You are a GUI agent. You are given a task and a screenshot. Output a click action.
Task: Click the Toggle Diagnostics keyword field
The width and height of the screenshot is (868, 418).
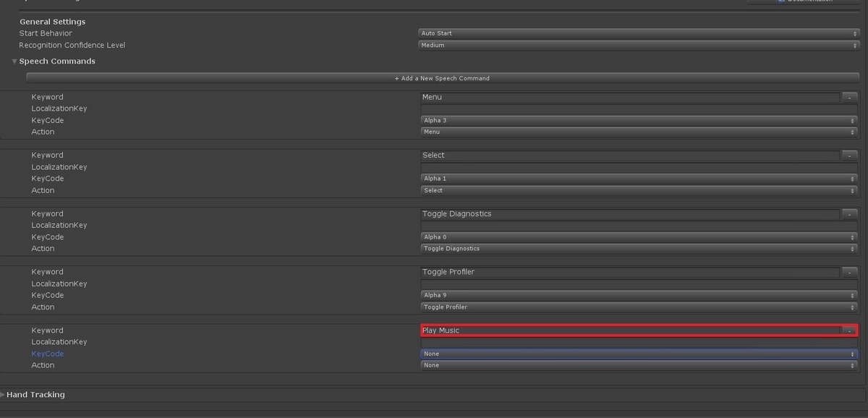(x=630, y=213)
